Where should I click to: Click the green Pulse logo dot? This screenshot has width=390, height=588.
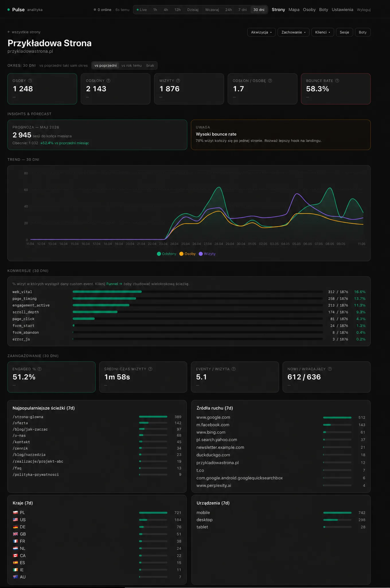[9, 9]
